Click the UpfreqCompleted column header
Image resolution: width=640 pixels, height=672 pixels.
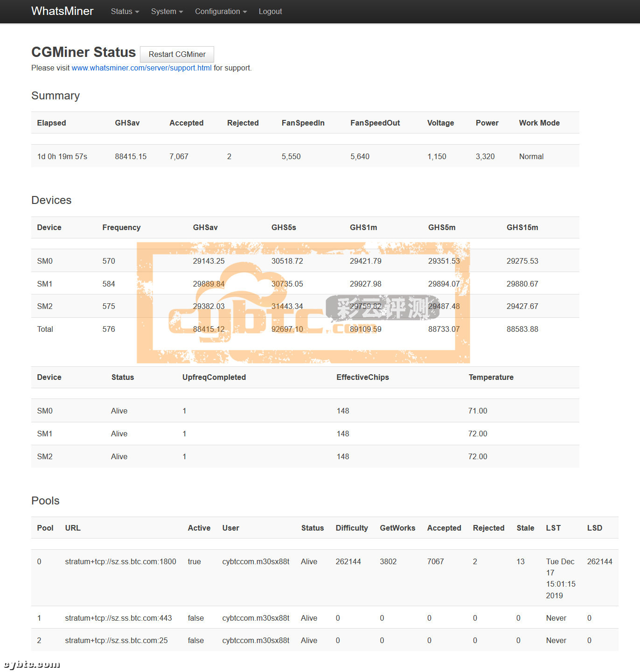coord(214,377)
